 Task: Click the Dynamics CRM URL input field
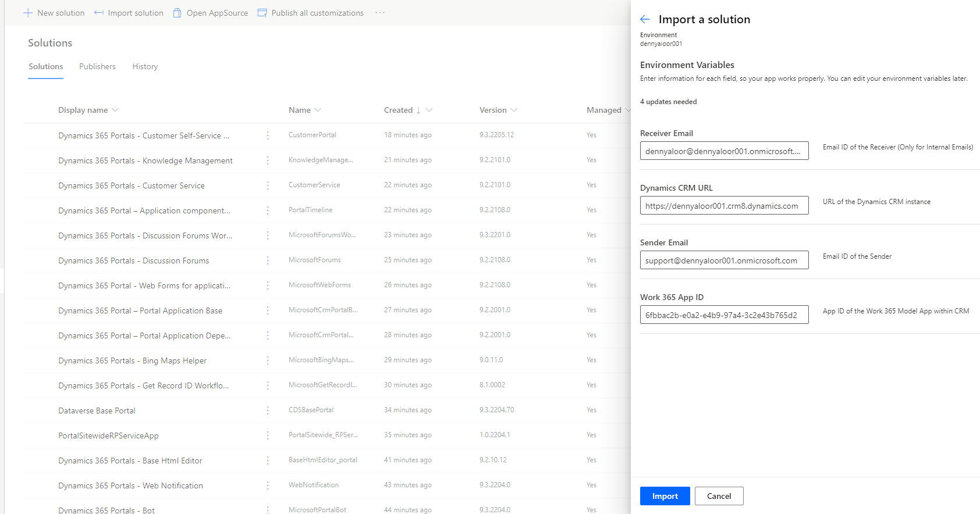(x=725, y=205)
